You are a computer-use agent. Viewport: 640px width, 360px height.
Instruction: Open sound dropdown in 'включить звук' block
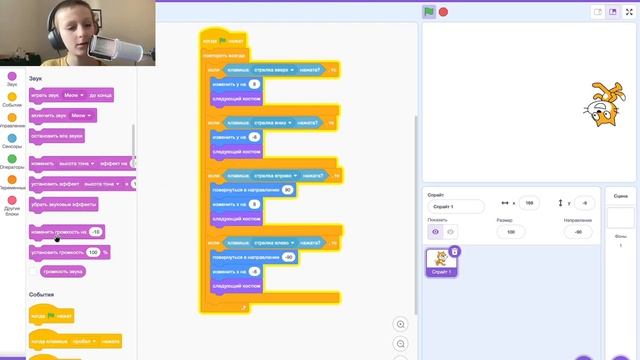pos(81,116)
